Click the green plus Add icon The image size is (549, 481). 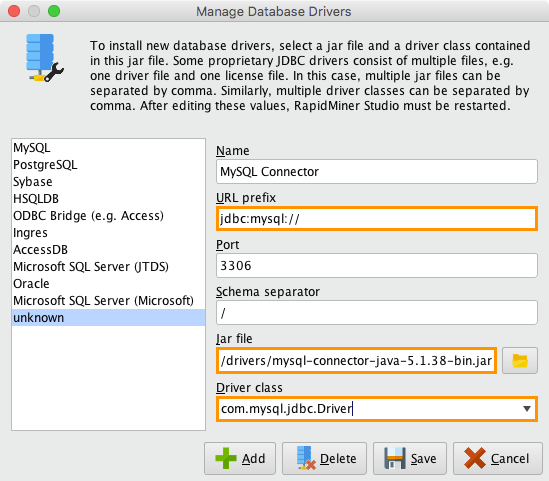pos(226,458)
